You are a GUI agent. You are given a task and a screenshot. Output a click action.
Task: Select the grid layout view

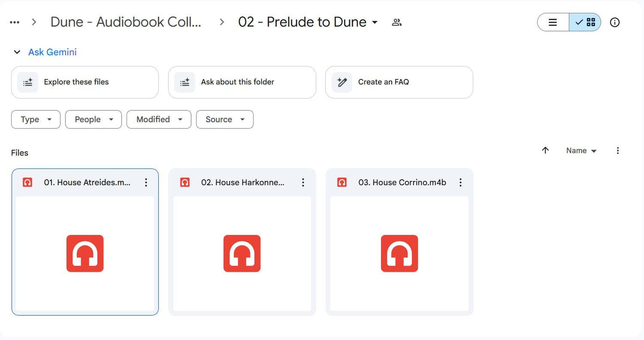(585, 22)
